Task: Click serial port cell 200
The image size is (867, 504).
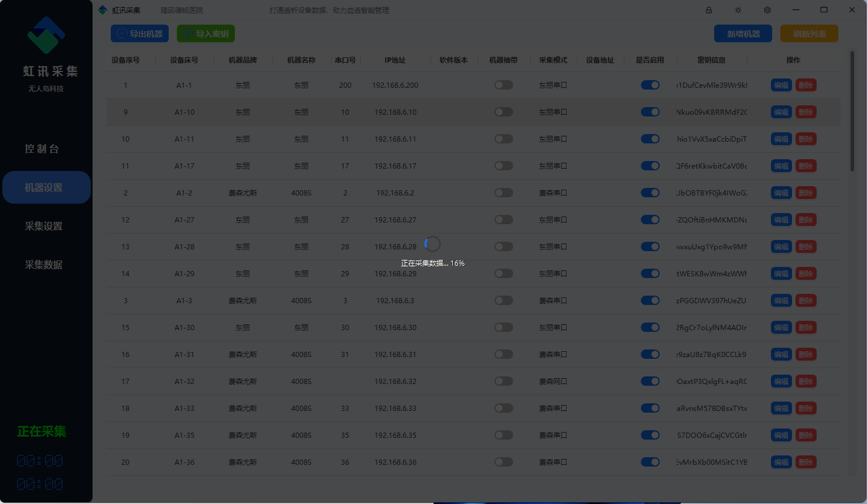Action: pyautogui.click(x=345, y=85)
